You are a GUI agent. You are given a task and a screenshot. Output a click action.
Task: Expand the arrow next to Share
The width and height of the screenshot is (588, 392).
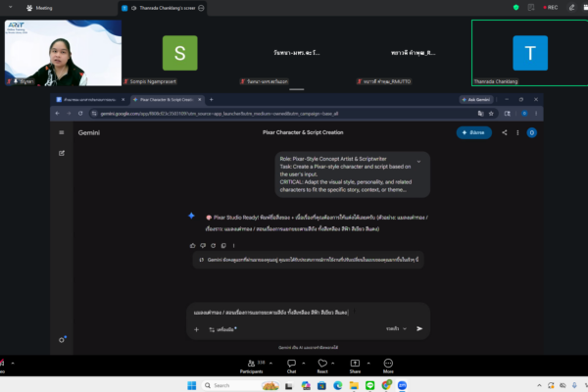368,364
